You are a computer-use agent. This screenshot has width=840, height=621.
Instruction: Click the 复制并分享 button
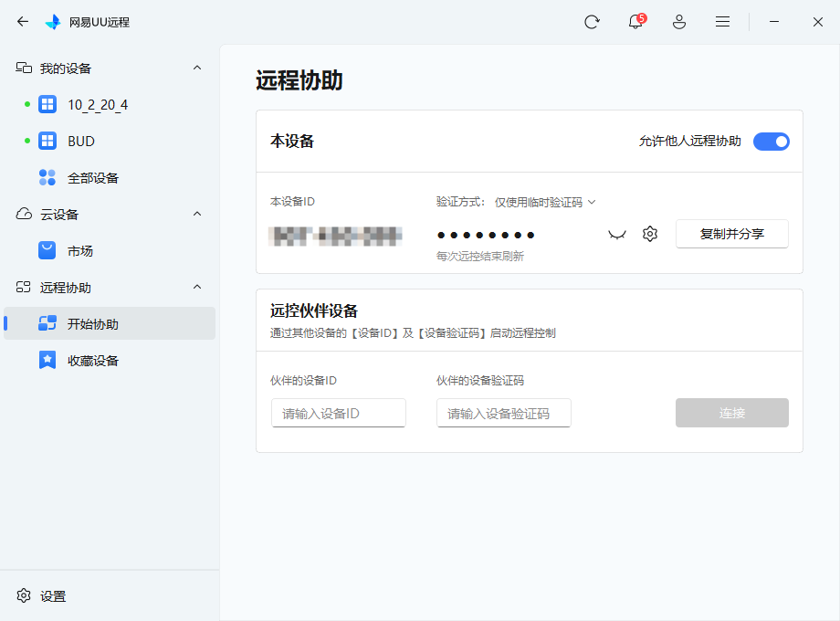point(731,234)
